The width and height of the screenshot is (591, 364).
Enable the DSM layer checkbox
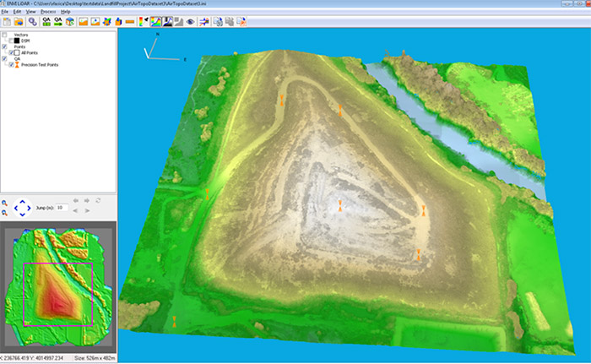coord(11,40)
